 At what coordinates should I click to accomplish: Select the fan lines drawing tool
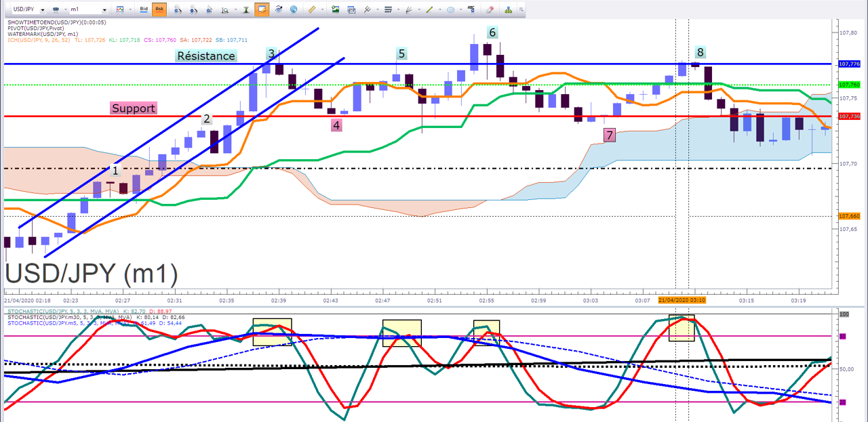click(x=409, y=9)
